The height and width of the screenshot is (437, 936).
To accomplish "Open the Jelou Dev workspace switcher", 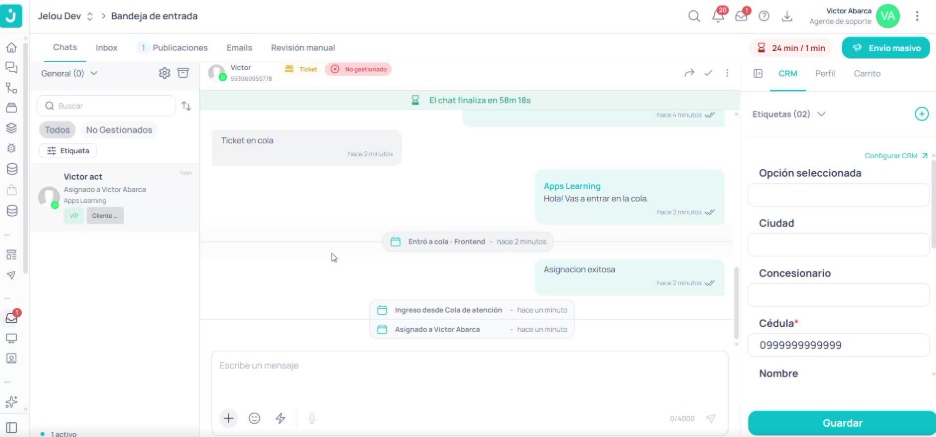I will tap(65, 16).
